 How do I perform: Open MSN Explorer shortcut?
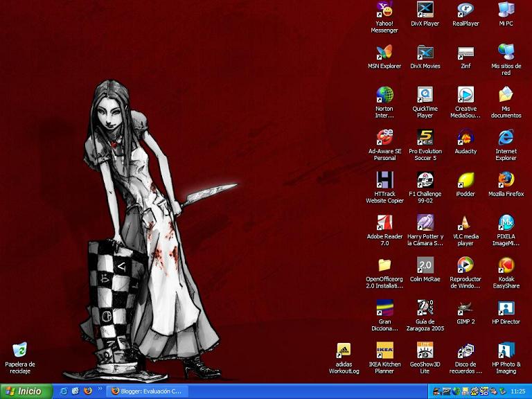coord(384,52)
